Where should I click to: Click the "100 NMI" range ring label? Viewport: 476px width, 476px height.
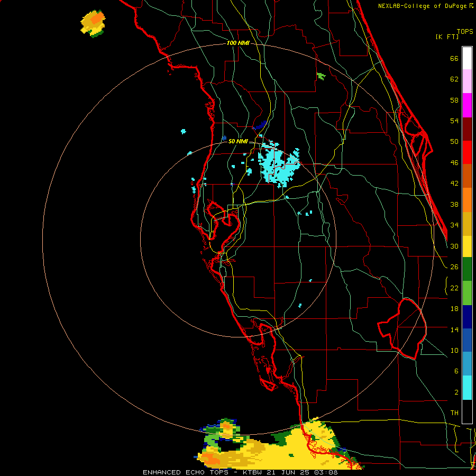238,43
